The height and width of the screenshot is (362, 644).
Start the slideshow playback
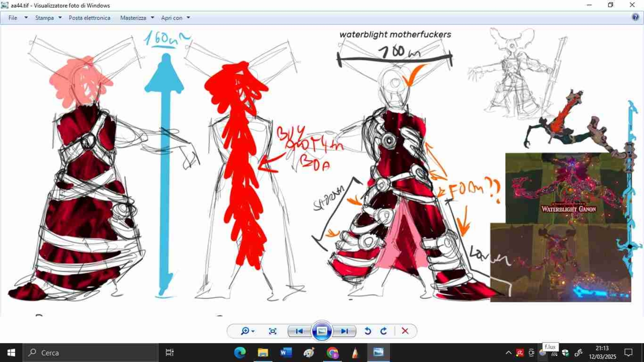coord(322,331)
